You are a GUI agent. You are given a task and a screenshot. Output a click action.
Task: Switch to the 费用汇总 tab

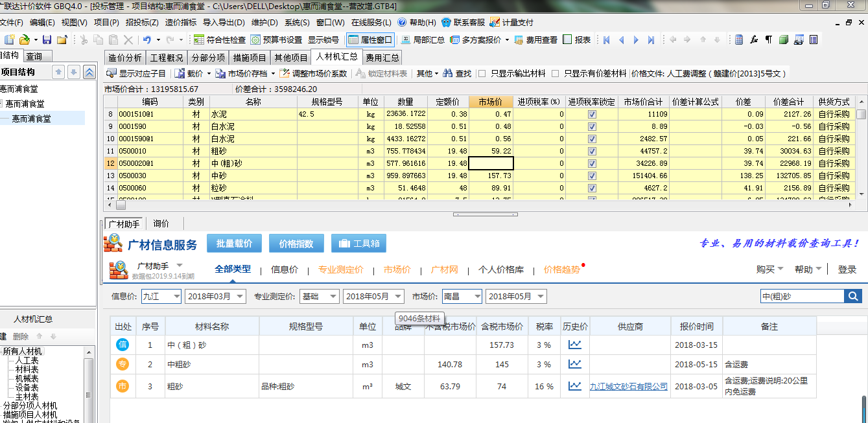click(381, 58)
